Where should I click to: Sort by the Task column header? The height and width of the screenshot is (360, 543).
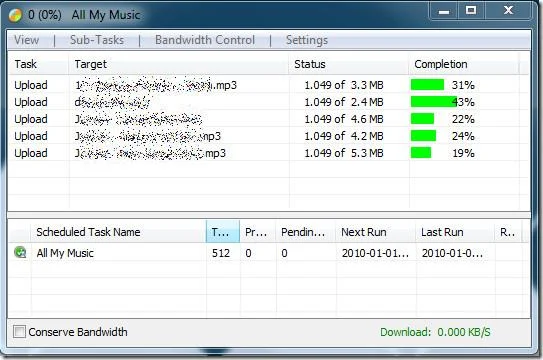click(38, 64)
